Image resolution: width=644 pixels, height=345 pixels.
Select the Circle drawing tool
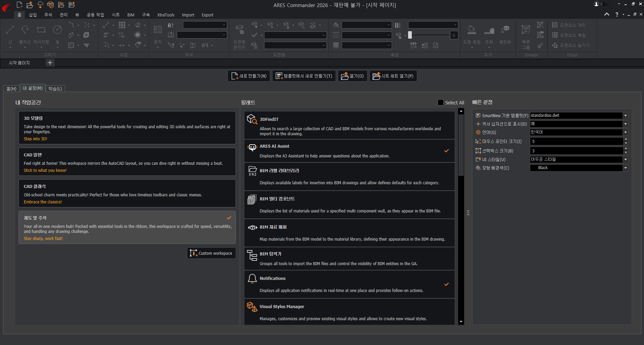click(x=57, y=30)
